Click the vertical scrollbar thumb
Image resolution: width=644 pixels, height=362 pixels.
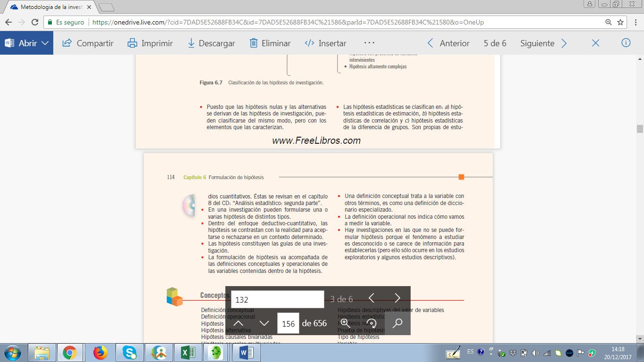[x=640, y=129]
